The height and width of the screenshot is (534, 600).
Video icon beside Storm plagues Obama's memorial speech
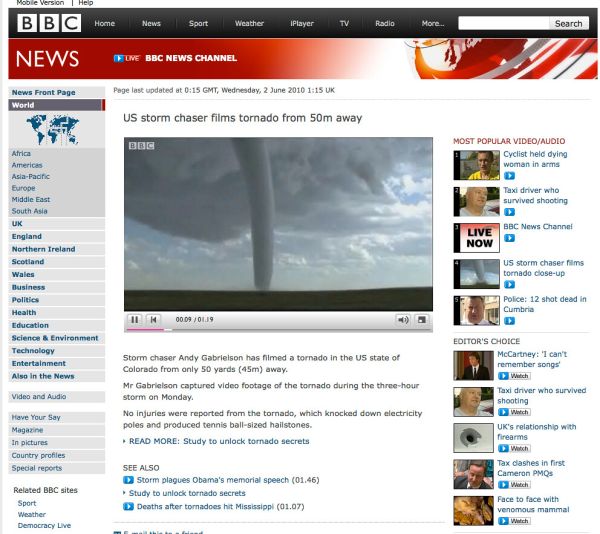128,480
